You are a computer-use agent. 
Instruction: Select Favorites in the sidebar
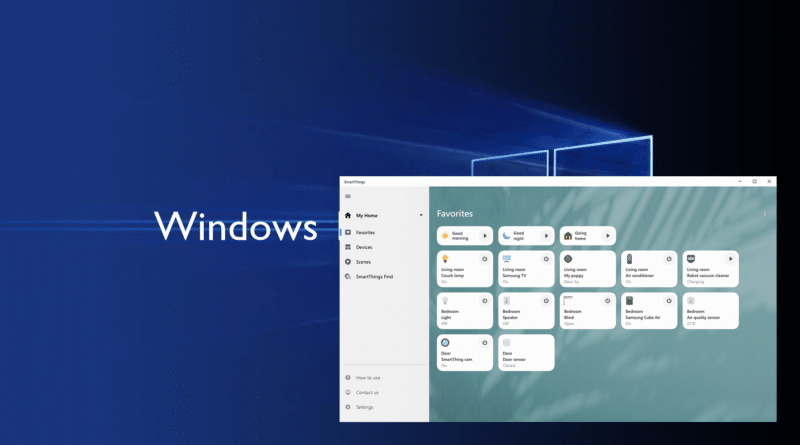tap(365, 232)
